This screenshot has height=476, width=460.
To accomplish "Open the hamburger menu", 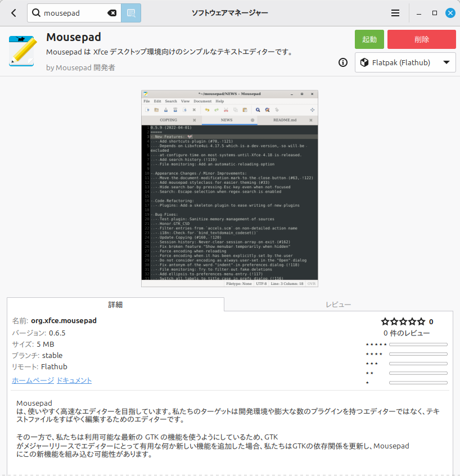I will pos(395,13).
